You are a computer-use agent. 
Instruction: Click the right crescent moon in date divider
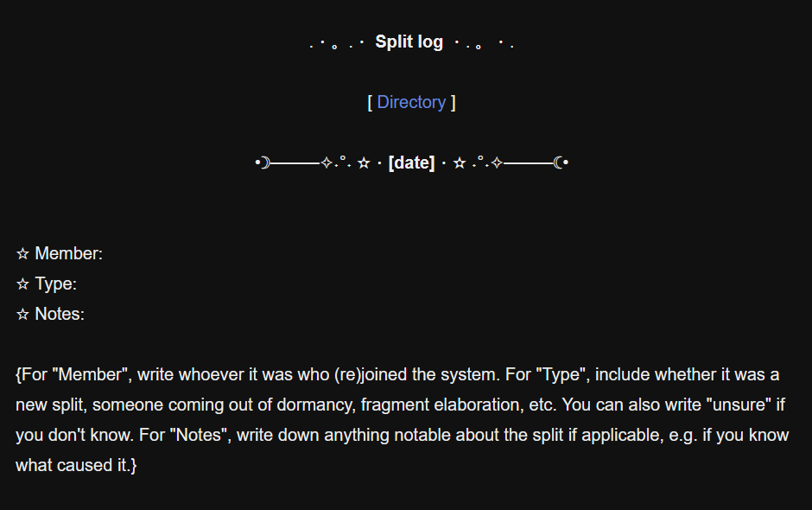tap(558, 163)
